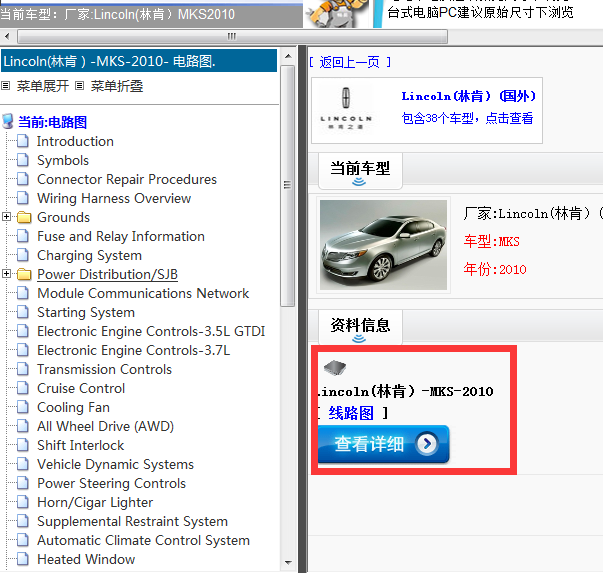Open the Lincoln(林肯)(国外) brand link
Image resolution: width=603 pixels, height=573 pixels.
[468, 96]
